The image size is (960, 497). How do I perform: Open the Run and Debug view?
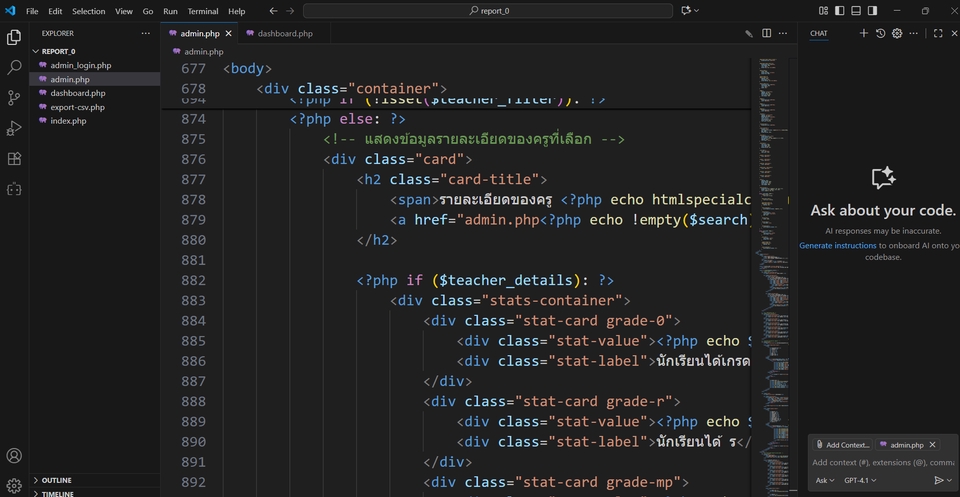click(14, 127)
